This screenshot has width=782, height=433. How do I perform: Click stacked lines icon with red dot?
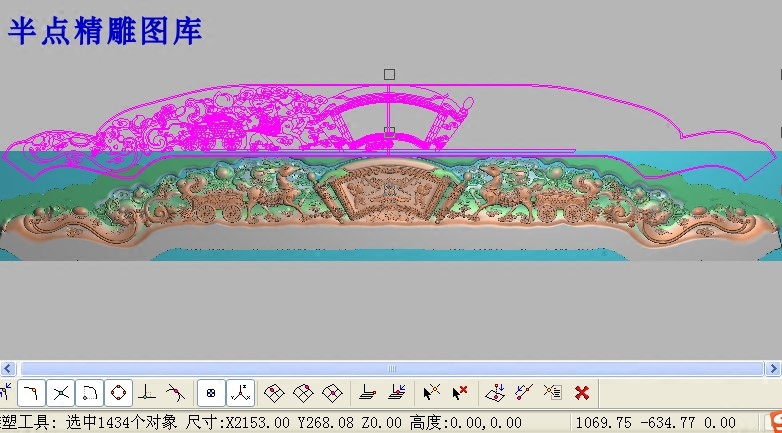pyautogui.click(x=368, y=393)
